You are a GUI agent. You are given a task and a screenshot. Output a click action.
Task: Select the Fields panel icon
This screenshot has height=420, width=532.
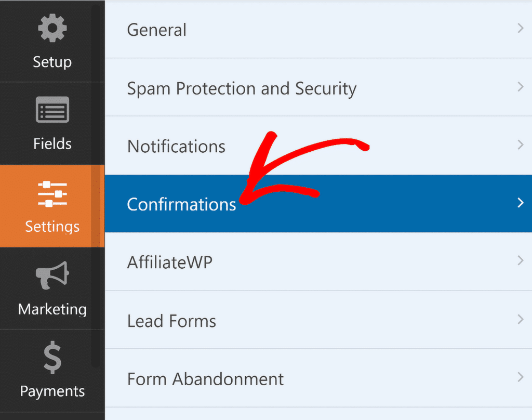(52, 110)
